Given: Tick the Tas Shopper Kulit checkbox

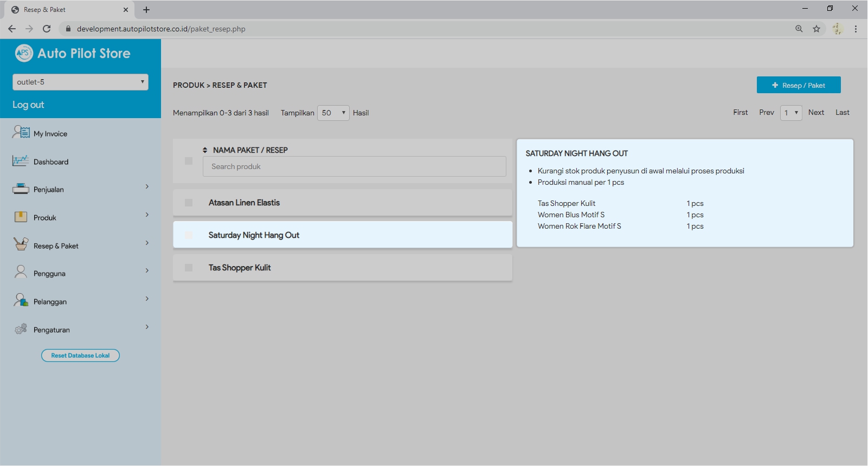Looking at the screenshot, I should 189,268.
